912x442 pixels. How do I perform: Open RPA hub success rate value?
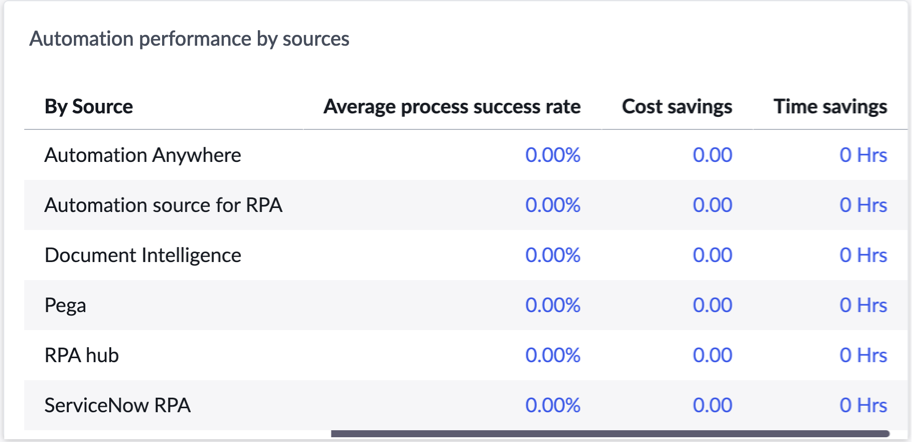553,355
